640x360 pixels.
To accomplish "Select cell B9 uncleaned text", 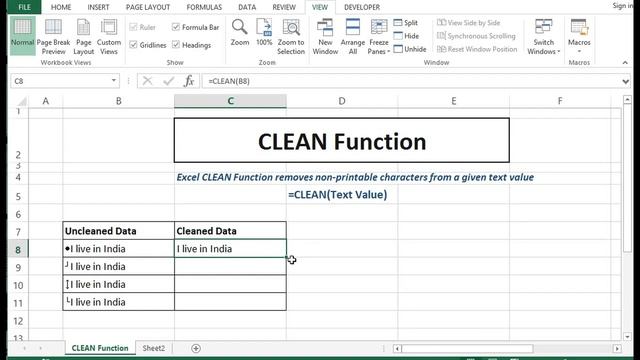I will coord(118,266).
